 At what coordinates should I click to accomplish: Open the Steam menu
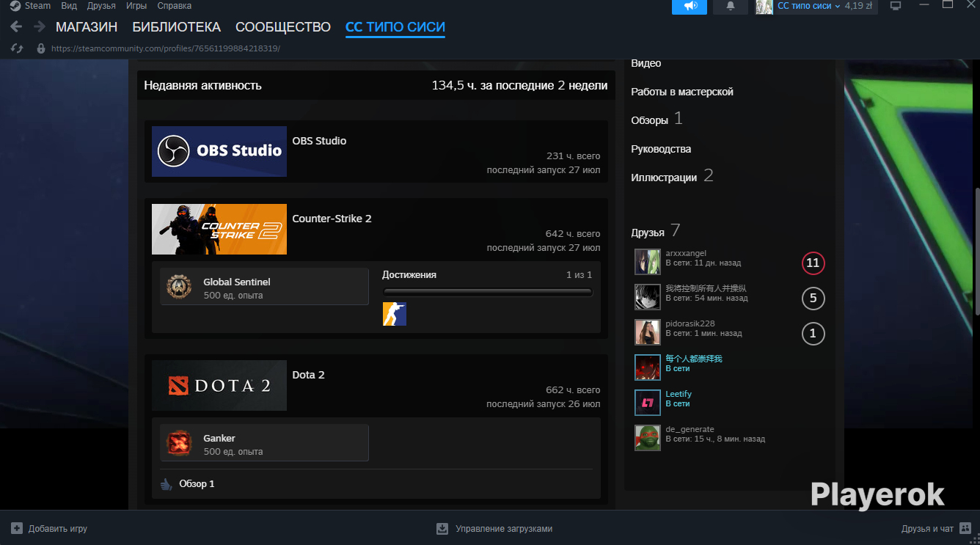point(37,6)
